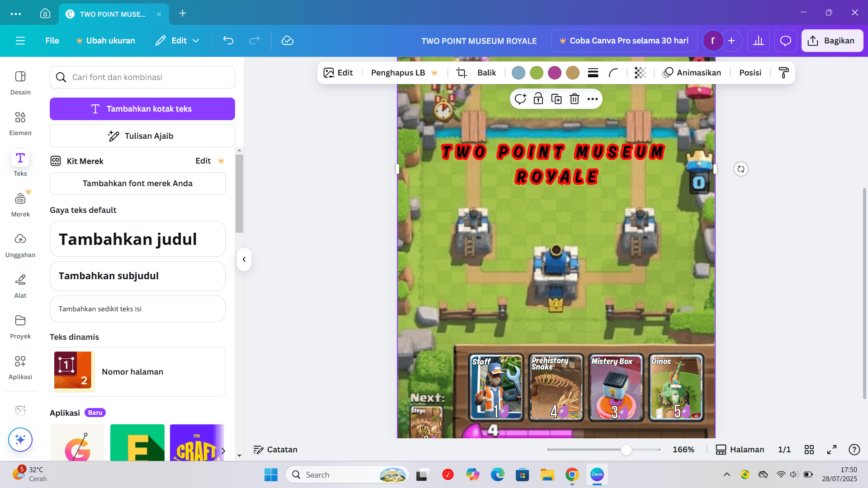The width and height of the screenshot is (868, 488).
Task: Open the Desain sidebar tab
Action: coord(20,83)
